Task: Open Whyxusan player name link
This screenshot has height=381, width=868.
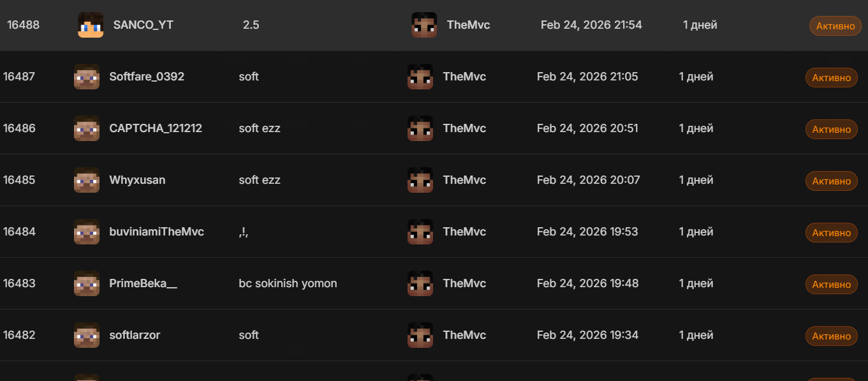Action: (137, 180)
